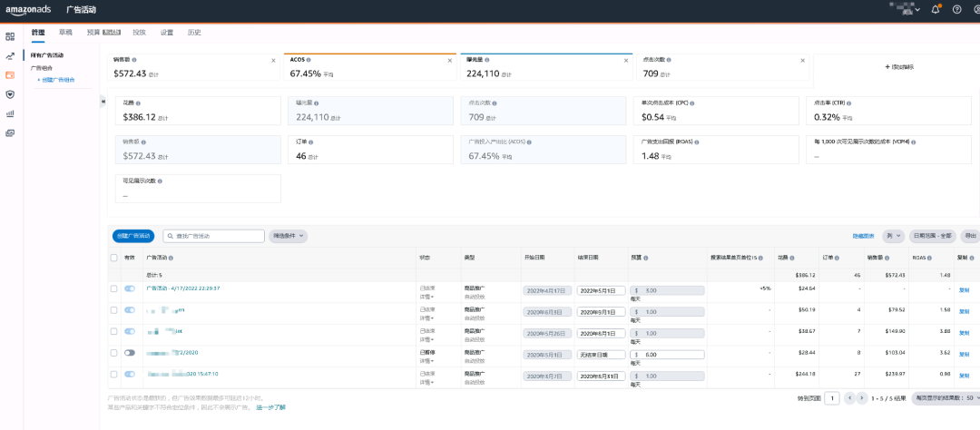Open the bar chart reports icon in sidebar
The height and width of the screenshot is (430, 980).
(x=10, y=113)
